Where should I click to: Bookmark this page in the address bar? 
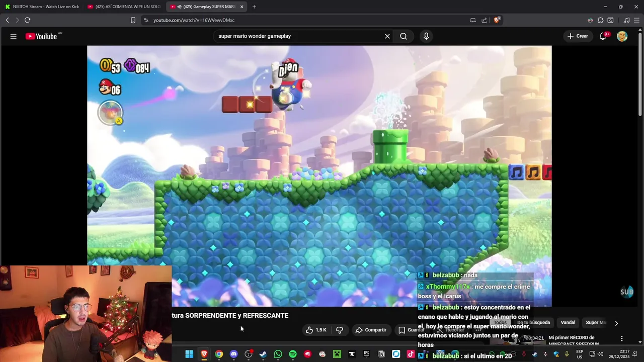point(133,20)
